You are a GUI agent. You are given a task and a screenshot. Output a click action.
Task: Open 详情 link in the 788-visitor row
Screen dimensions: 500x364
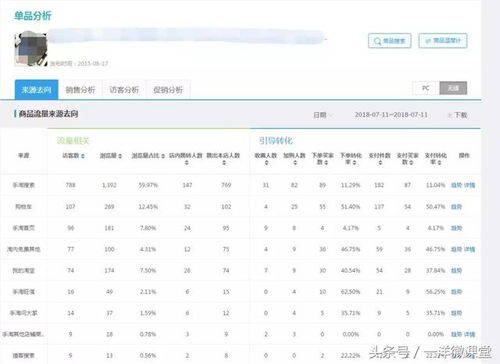pyautogui.click(x=469, y=185)
